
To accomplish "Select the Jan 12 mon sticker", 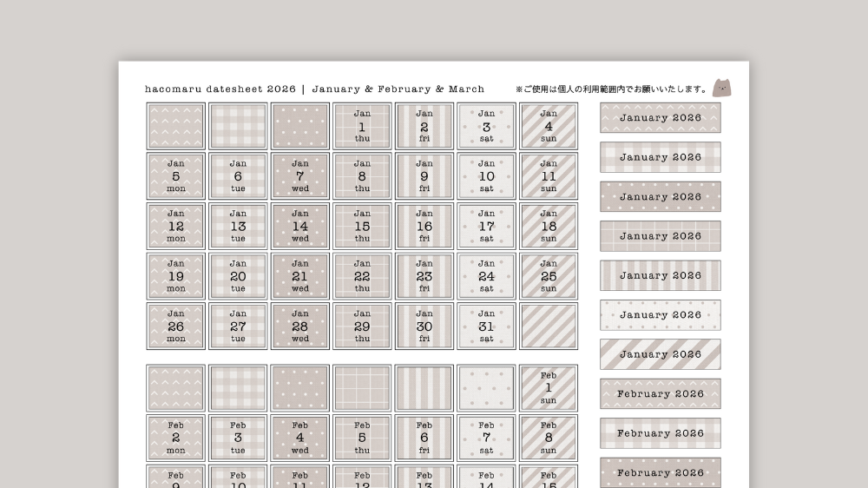I will point(175,226).
